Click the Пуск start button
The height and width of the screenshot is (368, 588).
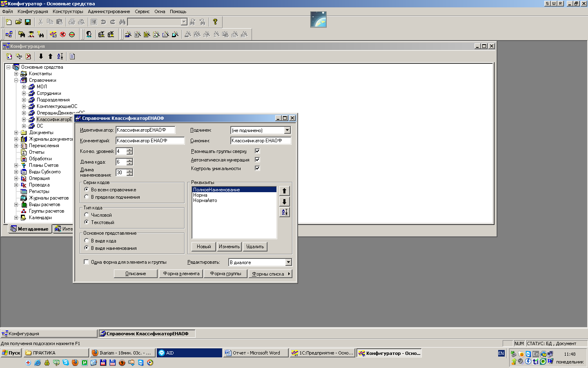[x=11, y=353]
